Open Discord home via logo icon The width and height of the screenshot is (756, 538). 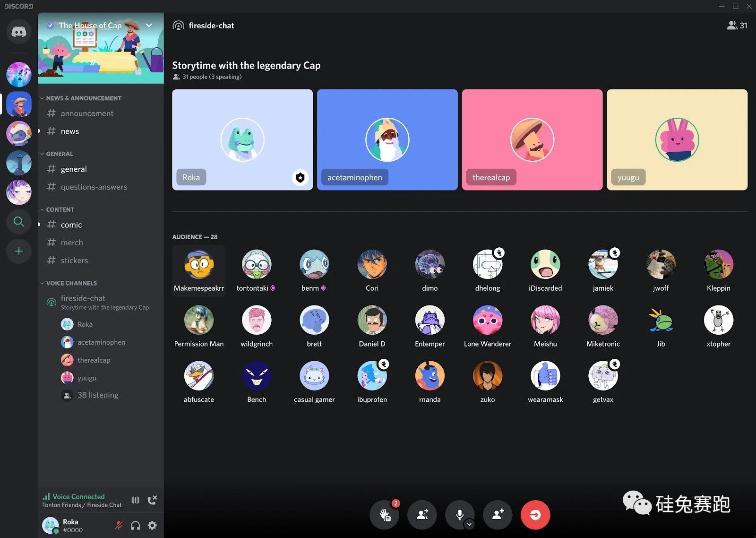19,32
